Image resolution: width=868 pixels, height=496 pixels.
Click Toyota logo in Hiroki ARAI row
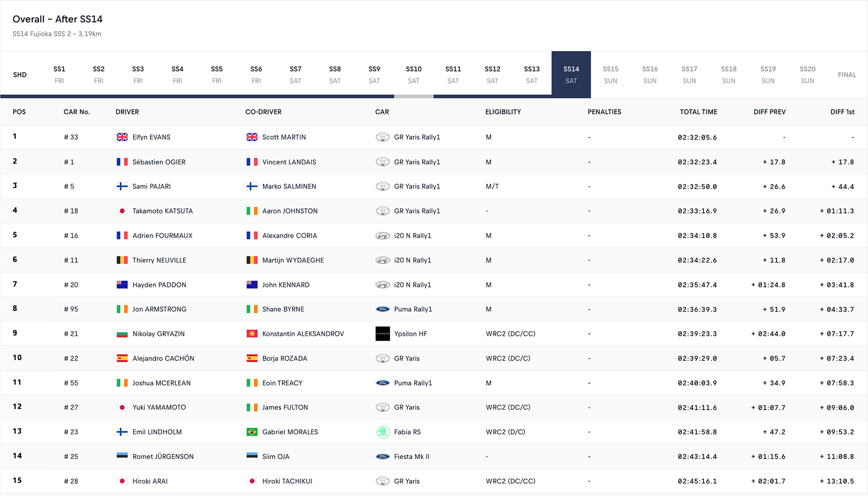382,481
